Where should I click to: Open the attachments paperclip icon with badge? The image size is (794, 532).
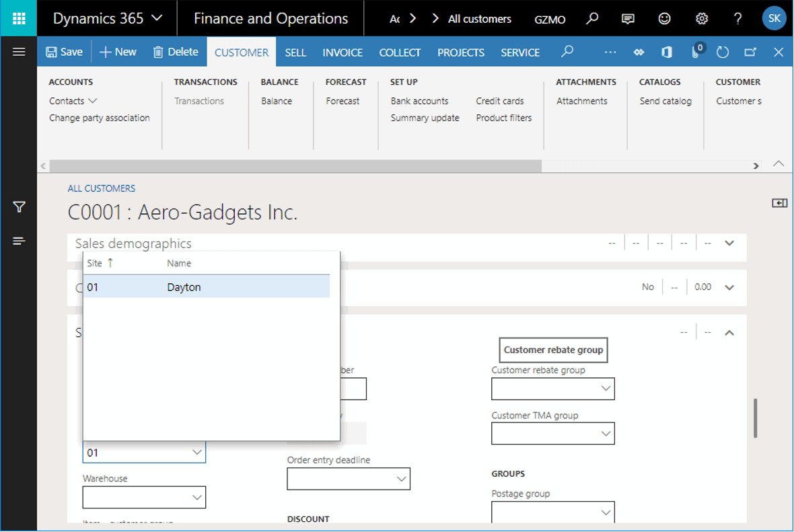click(x=697, y=50)
